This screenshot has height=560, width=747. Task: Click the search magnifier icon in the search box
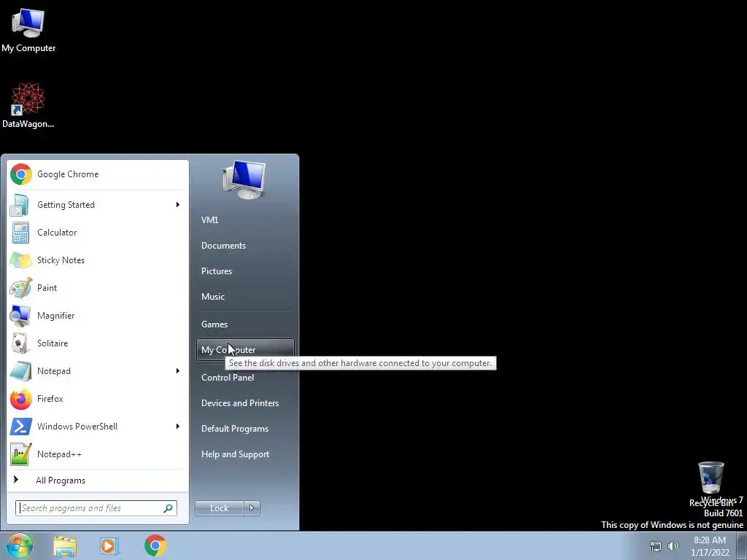[169, 508]
